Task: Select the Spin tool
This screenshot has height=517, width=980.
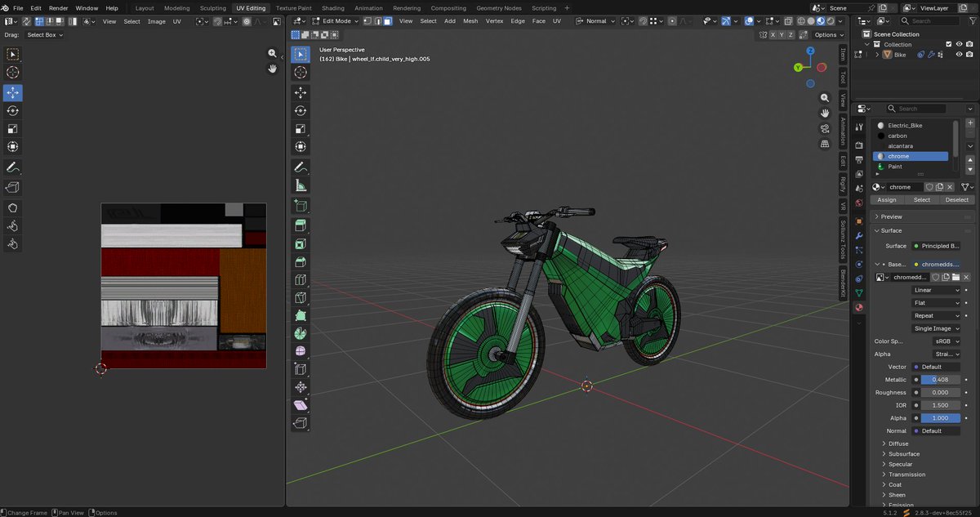Action: pyautogui.click(x=300, y=334)
